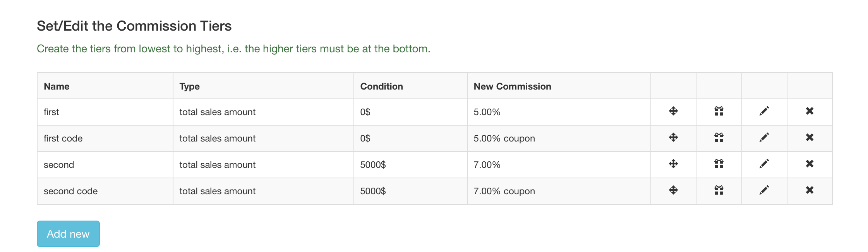Click the move icon for 'first code' tier
The image size is (868, 252).
click(673, 138)
